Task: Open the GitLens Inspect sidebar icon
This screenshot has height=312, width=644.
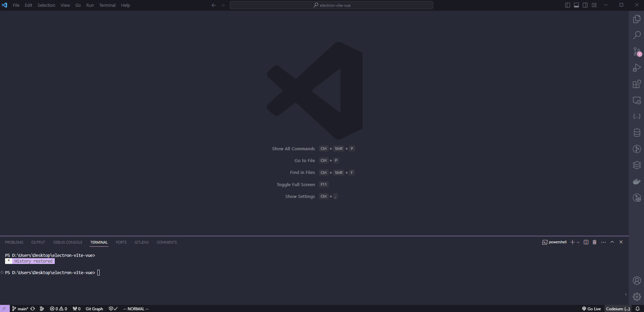Action: click(637, 198)
